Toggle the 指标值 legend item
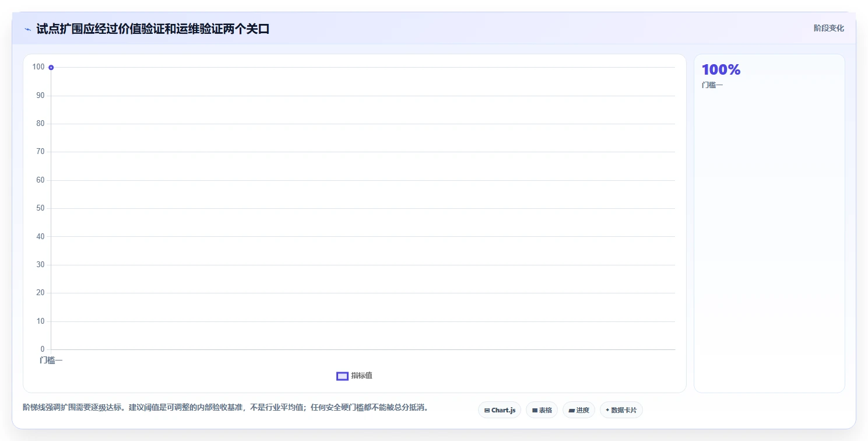 [354, 376]
